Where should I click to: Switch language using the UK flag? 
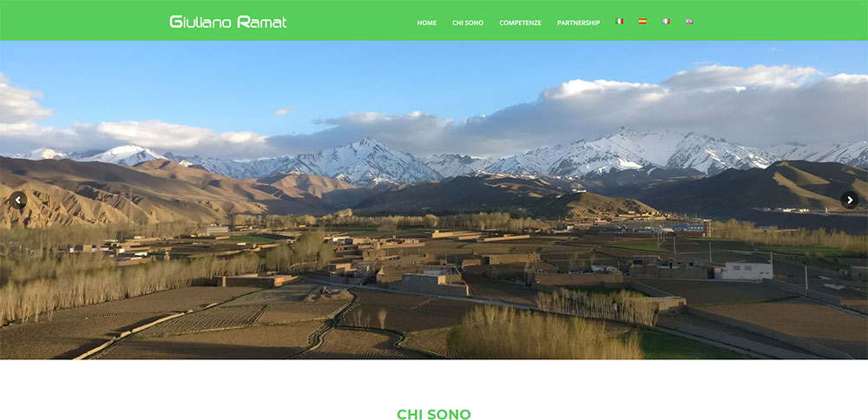[689, 22]
